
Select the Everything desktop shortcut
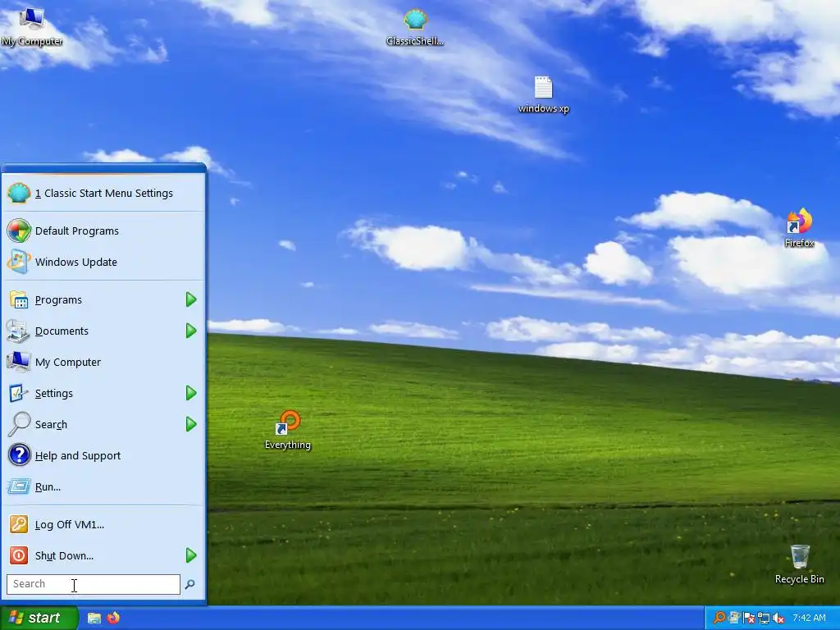tap(288, 430)
